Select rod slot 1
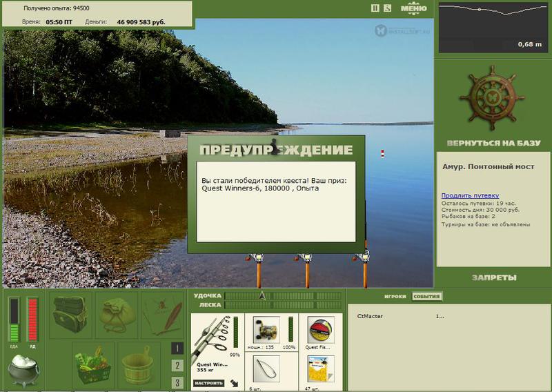 177,349
